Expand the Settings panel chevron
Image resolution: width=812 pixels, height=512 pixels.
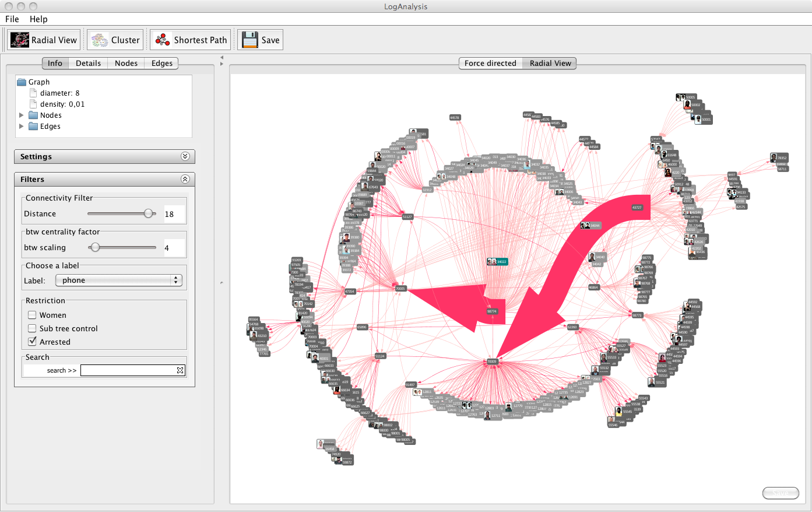pyautogui.click(x=185, y=156)
